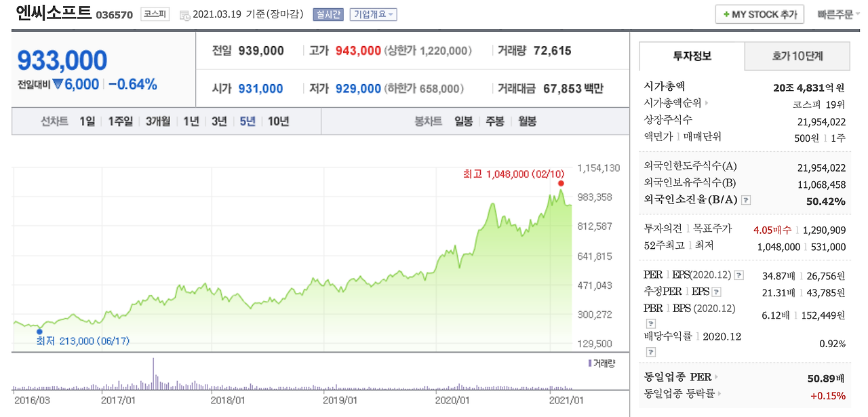Click market cap value 20조 4,831억원
Screen dimensions: 868x417
point(809,87)
